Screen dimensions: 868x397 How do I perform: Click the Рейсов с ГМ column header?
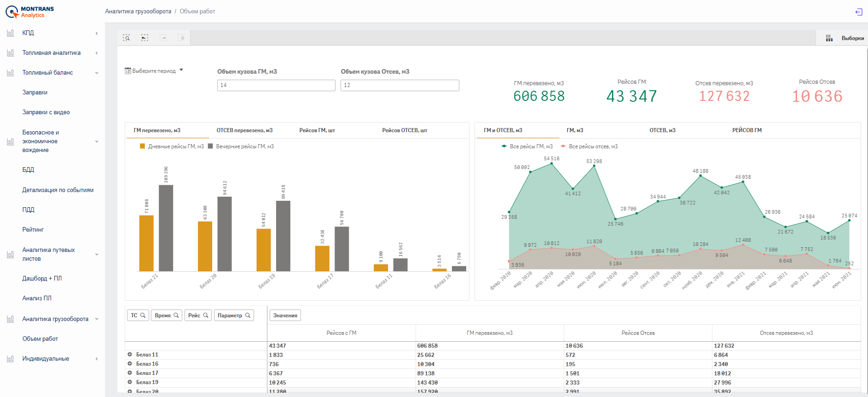click(341, 333)
